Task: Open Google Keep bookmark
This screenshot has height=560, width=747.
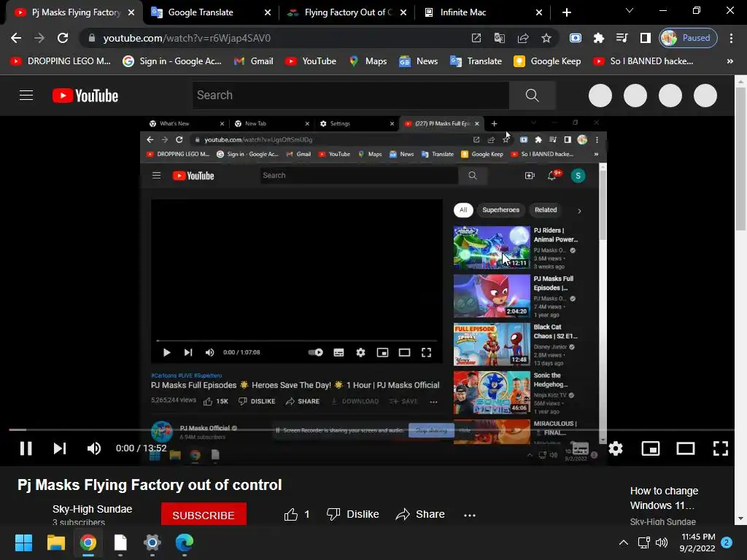Action: point(547,61)
